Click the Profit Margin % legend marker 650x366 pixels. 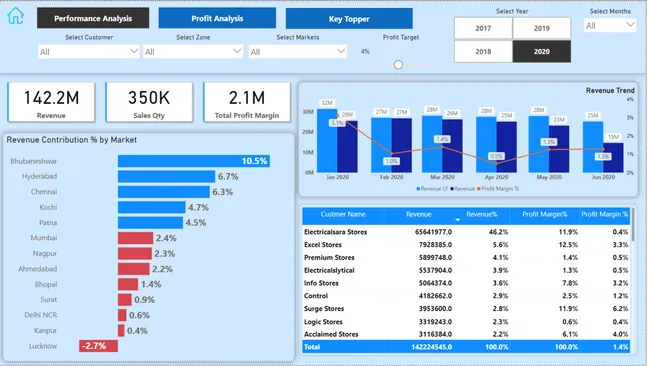click(x=479, y=189)
